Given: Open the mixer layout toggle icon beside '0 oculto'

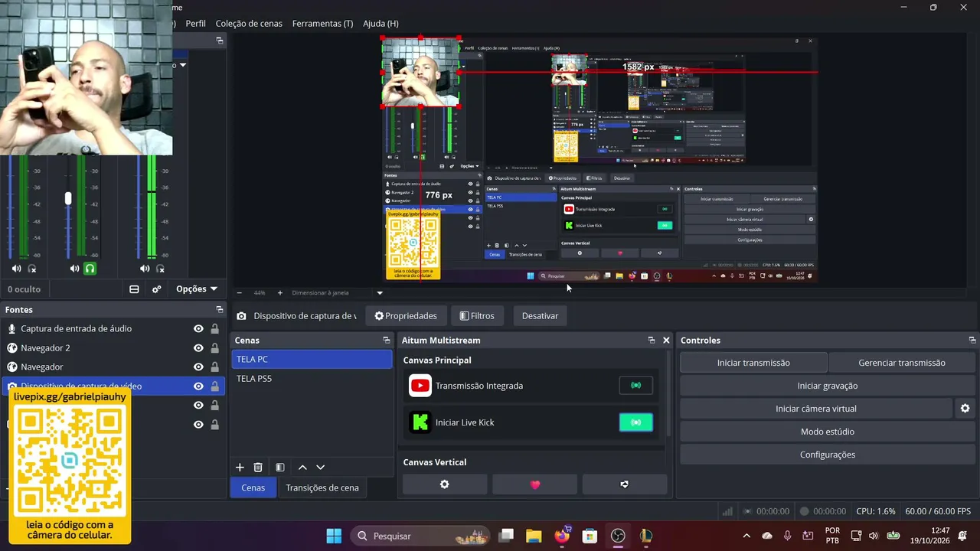Looking at the screenshot, I should pos(134,289).
